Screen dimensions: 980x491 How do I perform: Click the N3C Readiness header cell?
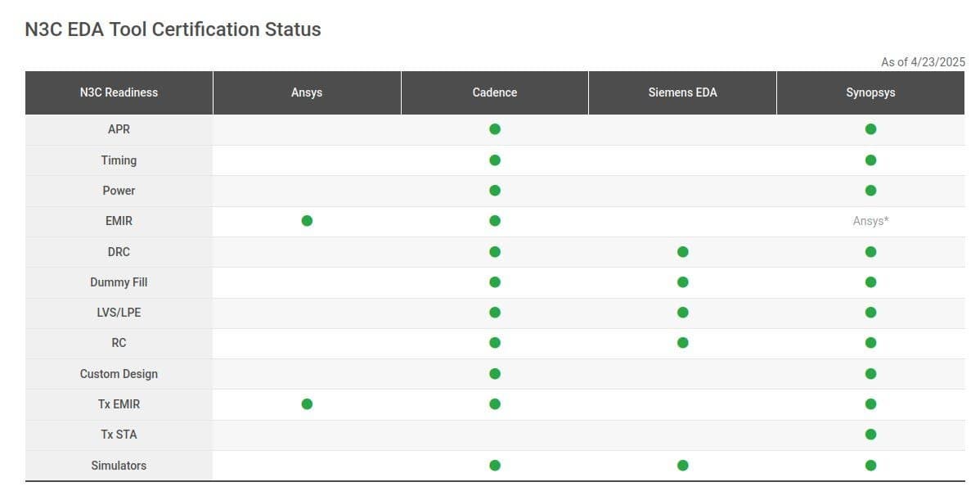click(119, 92)
